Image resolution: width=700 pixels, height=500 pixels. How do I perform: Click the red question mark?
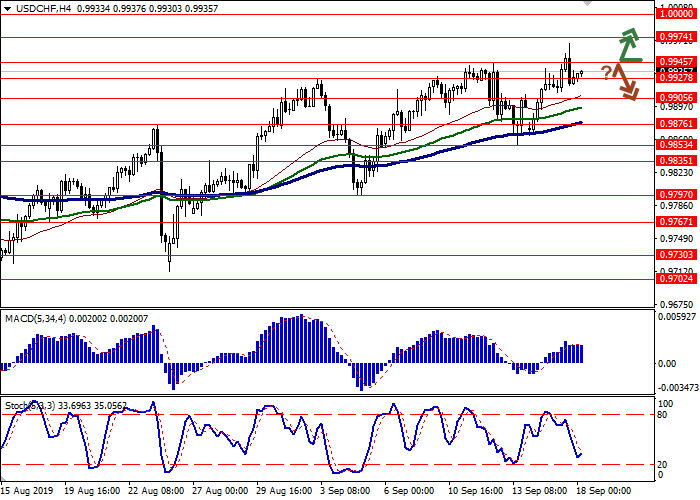tap(606, 72)
